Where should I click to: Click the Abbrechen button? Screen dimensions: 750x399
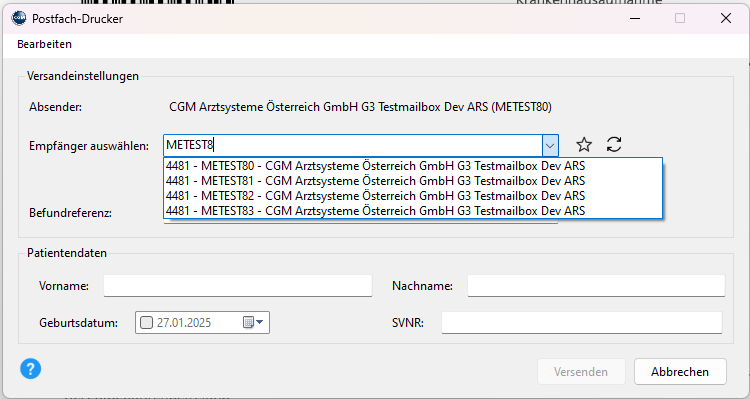point(680,372)
